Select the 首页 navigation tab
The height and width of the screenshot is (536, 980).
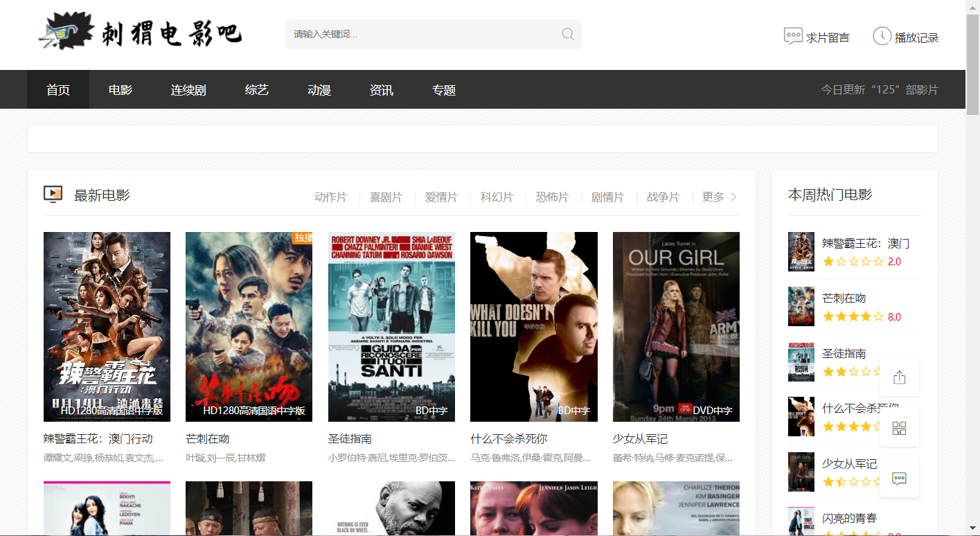click(x=58, y=90)
